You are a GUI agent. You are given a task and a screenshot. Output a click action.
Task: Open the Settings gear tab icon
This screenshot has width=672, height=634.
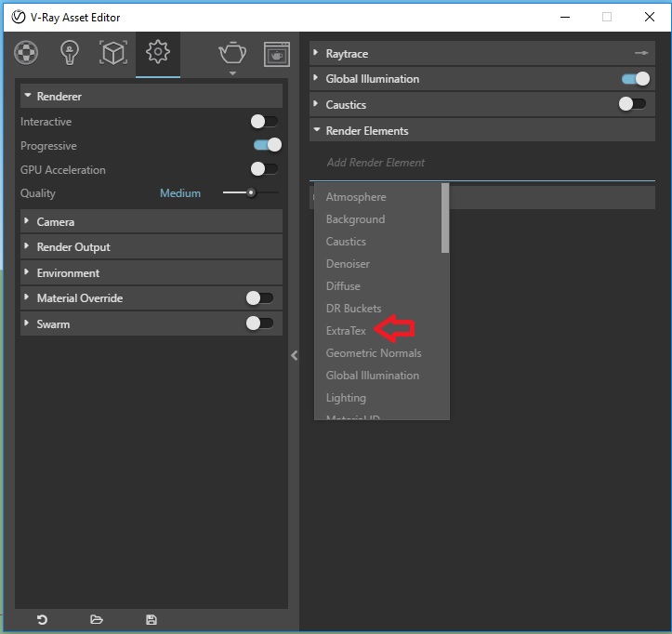pos(158,52)
